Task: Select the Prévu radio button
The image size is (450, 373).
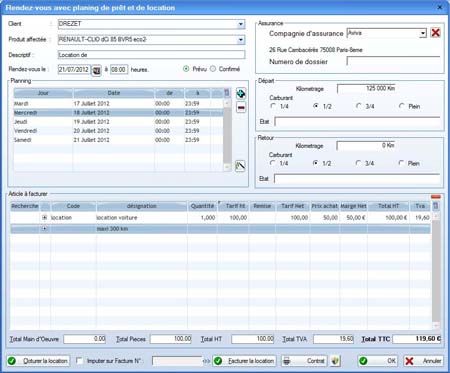Action: pos(186,69)
